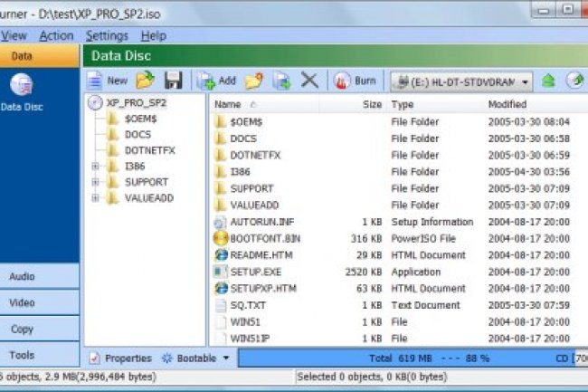Open the Settings menu
This screenshot has width=588, height=392.
point(107,36)
